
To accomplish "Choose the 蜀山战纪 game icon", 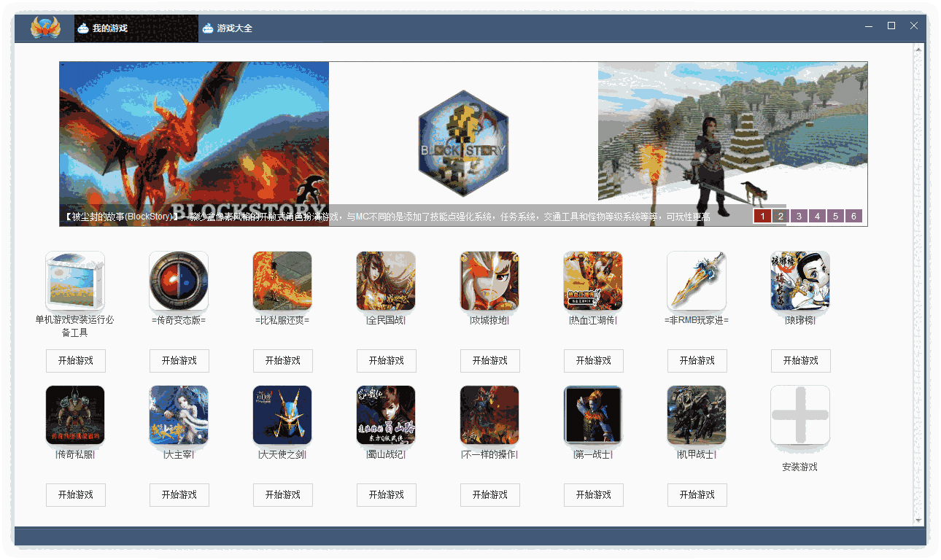I will point(386,416).
